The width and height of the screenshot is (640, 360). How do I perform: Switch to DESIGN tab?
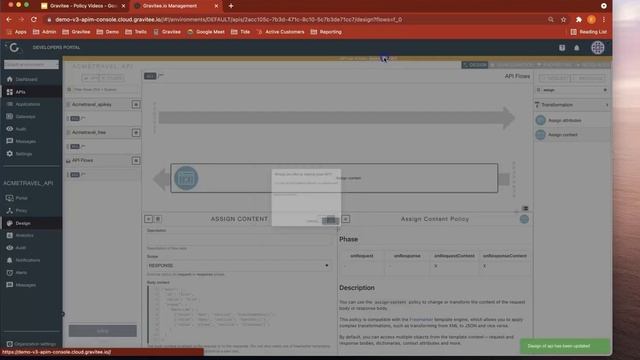pyautogui.click(x=475, y=65)
